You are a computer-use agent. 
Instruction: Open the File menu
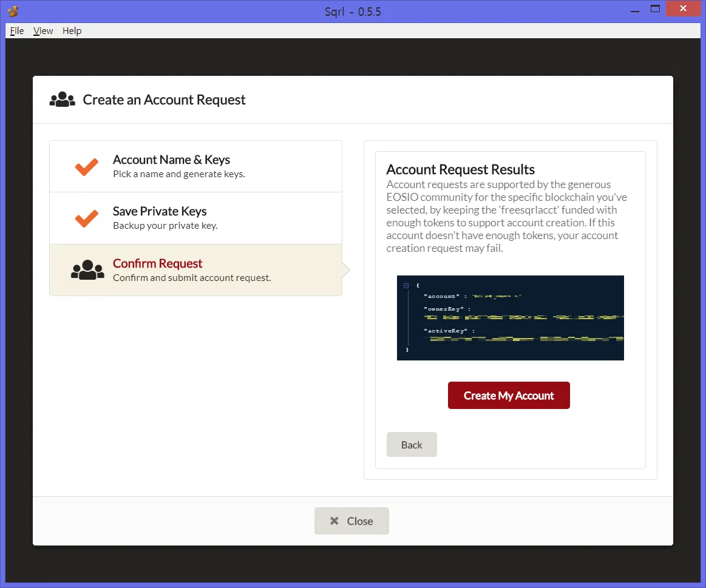tap(16, 30)
